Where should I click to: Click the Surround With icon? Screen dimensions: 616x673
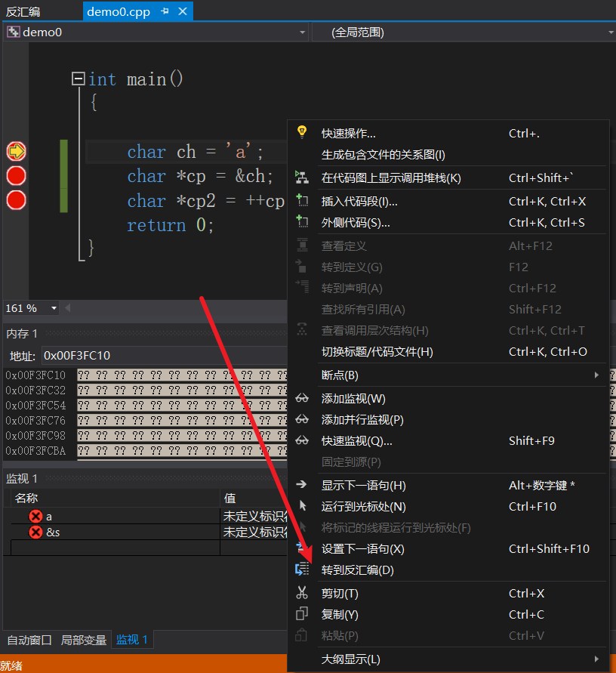click(x=302, y=221)
